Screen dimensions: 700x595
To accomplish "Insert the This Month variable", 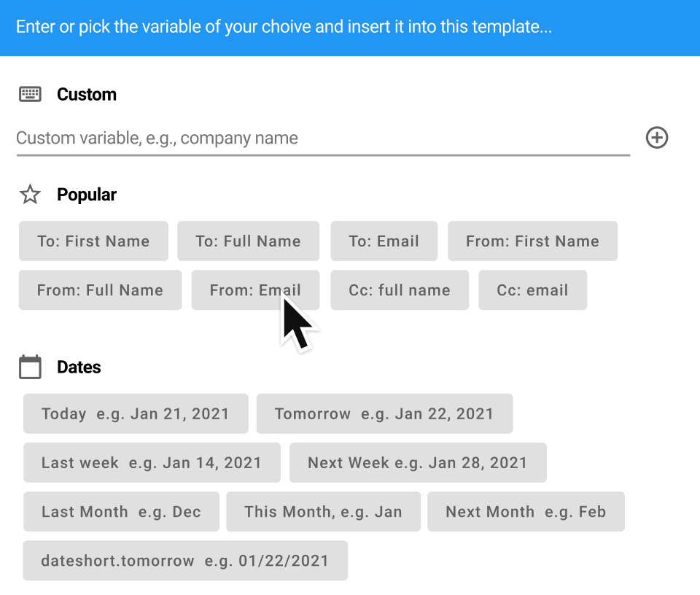I will (324, 511).
